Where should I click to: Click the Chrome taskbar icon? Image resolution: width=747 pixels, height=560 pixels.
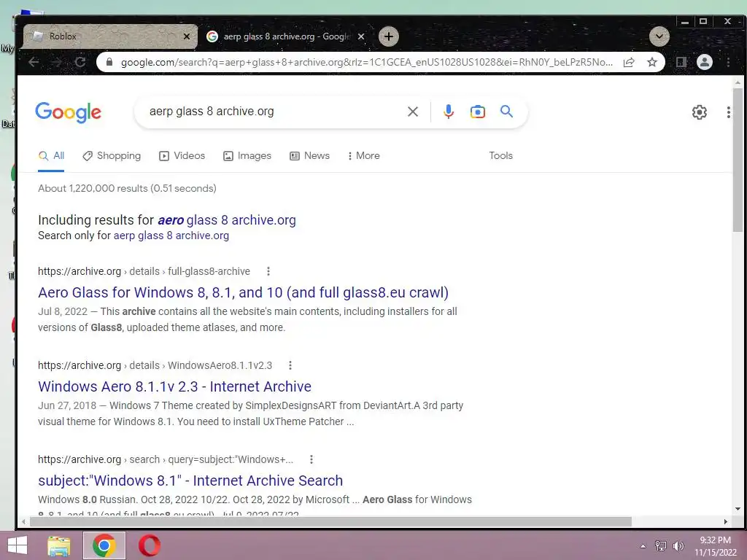104,545
